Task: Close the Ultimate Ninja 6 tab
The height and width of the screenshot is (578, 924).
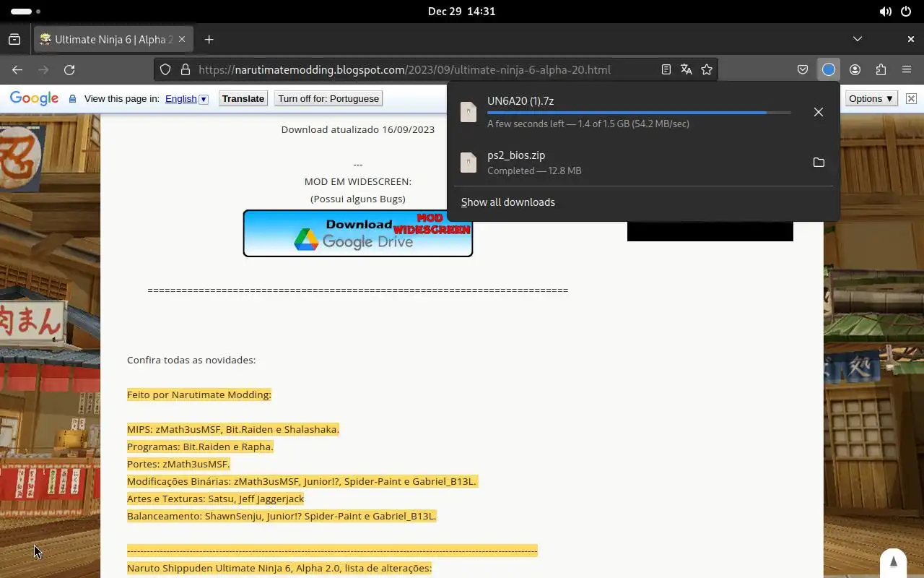Action: 183,39
